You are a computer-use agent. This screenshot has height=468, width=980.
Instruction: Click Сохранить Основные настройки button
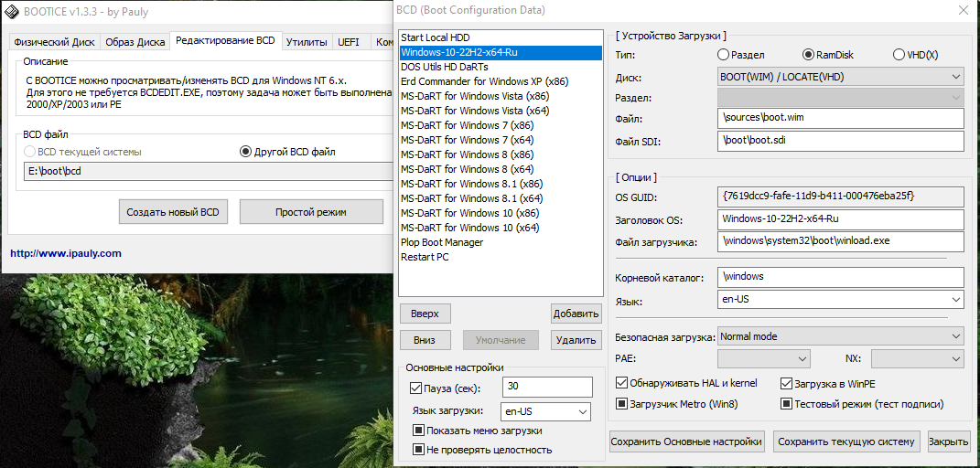[x=687, y=441]
